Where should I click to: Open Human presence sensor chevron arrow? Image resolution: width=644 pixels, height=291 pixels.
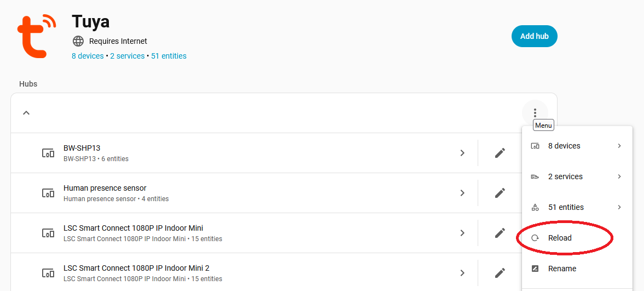pos(462,193)
